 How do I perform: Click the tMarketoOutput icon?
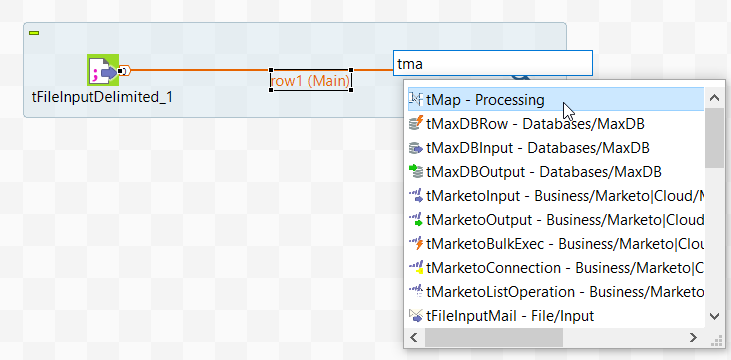pyautogui.click(x=416, y=219)
